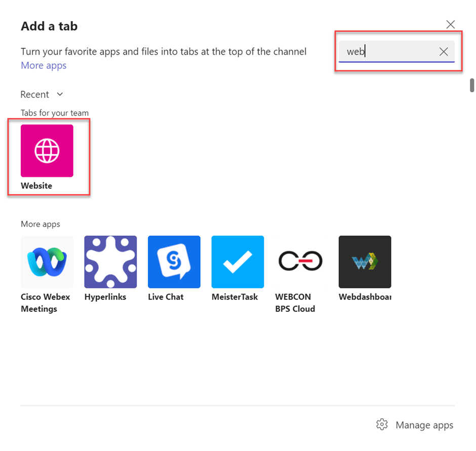Pick the MeisterTask checkmark icon

pos(237,261)
